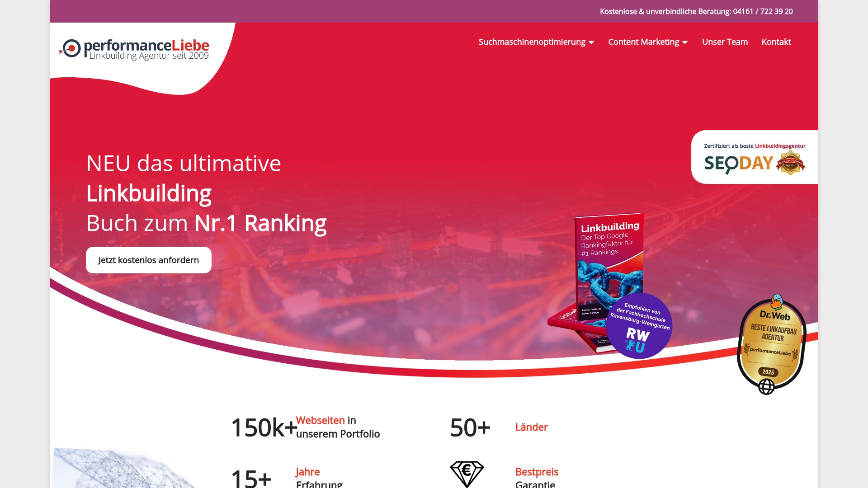Click the Linkbuilding Agentur seit 2009 tagline
The height and width of the screenshot is (488, 868).
point(149,56)
